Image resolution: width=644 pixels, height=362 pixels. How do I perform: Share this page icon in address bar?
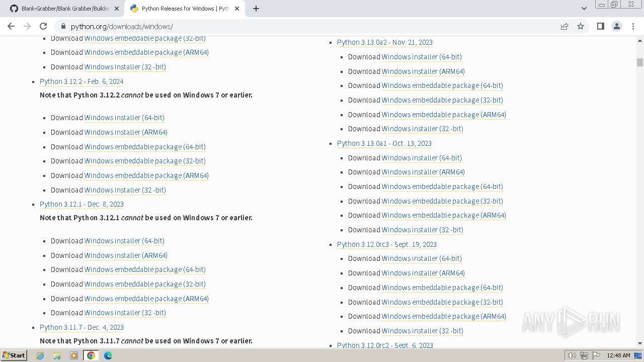tap(565, 26)
